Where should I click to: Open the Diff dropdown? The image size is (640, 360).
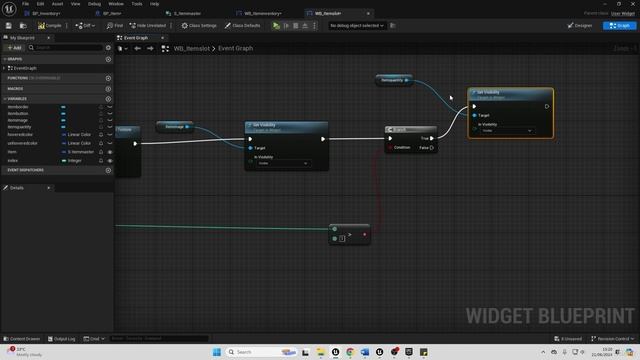[x=85, y=26]
